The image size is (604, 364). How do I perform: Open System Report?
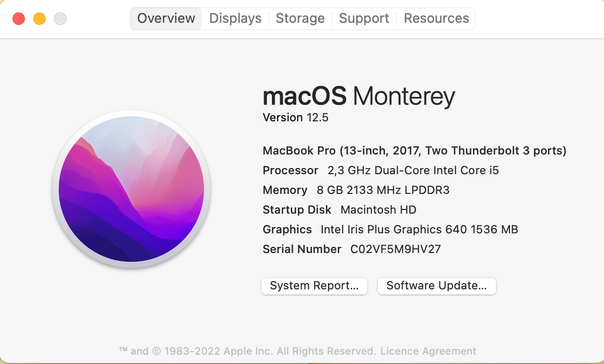tap(314, 286)
